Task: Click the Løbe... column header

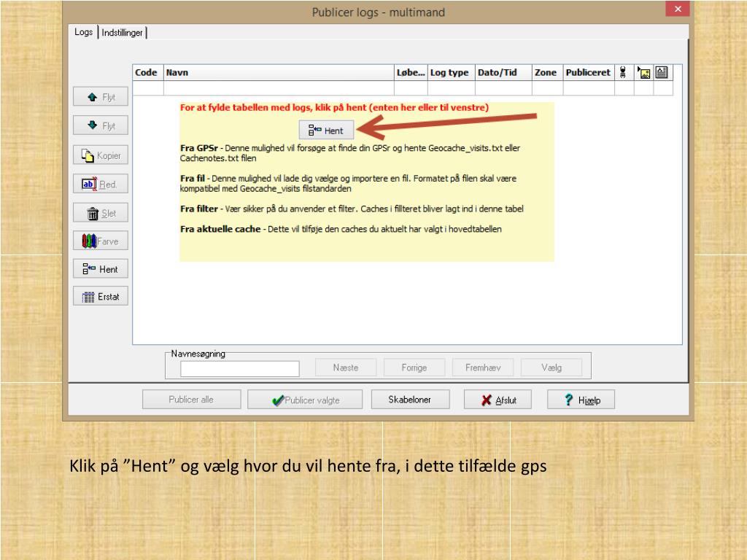Action: click(x=411, y=72)
